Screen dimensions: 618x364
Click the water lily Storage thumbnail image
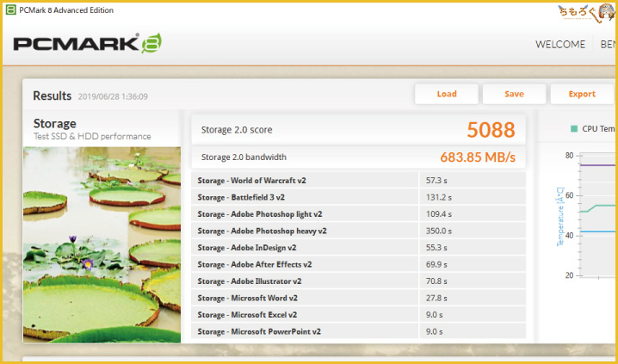point(102,244)
